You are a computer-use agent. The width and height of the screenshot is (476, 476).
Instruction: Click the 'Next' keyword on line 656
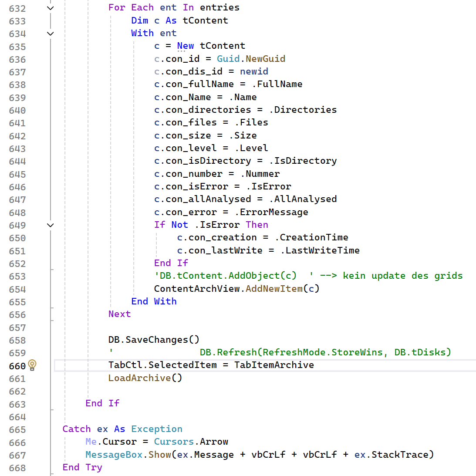(120, 314)
